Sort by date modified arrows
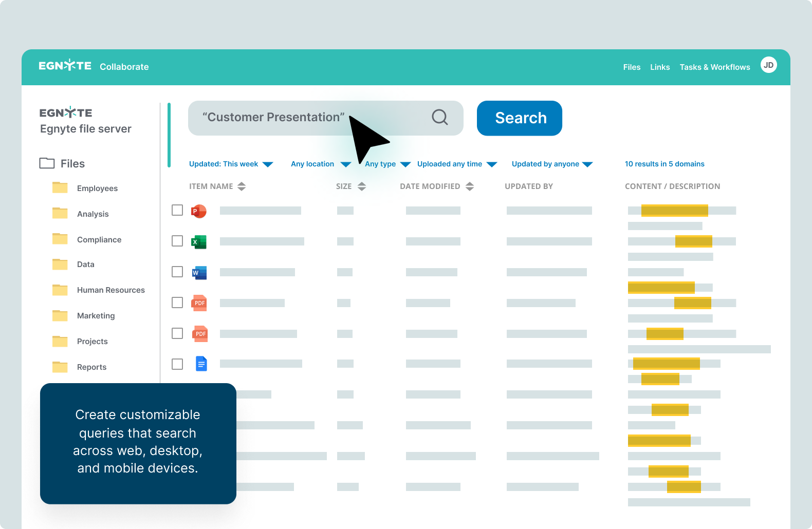Viewport: 812px width, 529px height. coord(469,186)
